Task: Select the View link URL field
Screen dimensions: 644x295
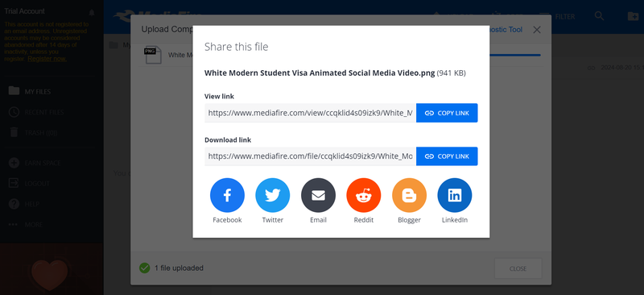Action: click(311, 113)
